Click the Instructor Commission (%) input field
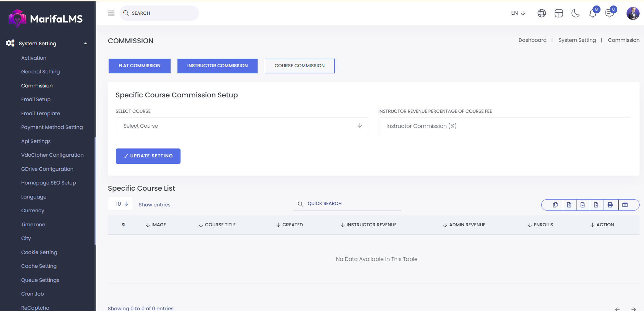This screenshot has width=644, height=311. [x=505, y=126]
